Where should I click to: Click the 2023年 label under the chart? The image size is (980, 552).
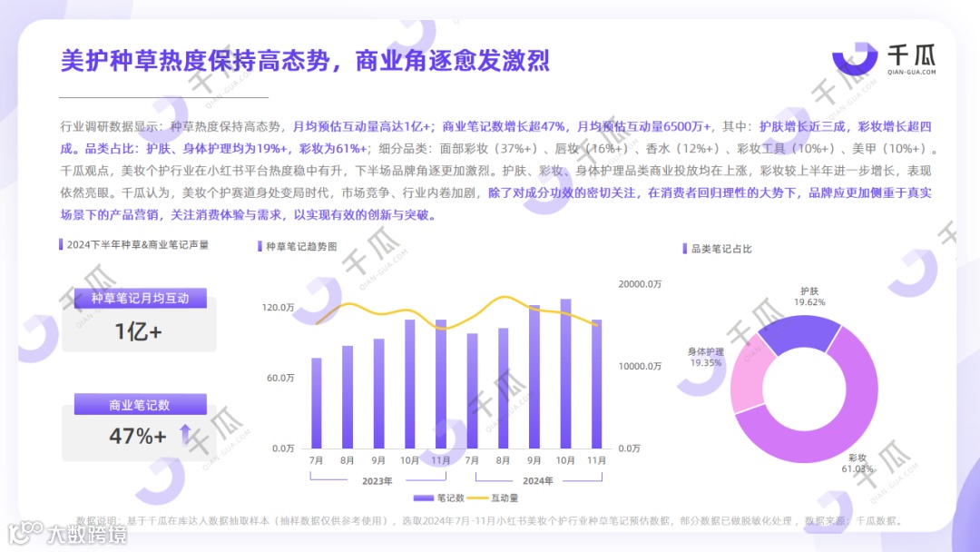[377, 481]
